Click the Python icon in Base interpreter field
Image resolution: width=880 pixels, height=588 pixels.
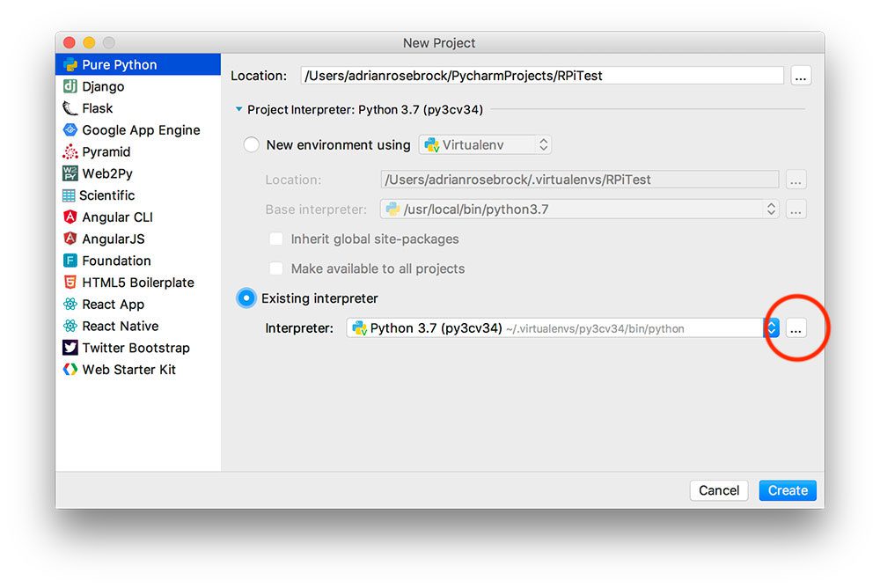coord(392,209)
